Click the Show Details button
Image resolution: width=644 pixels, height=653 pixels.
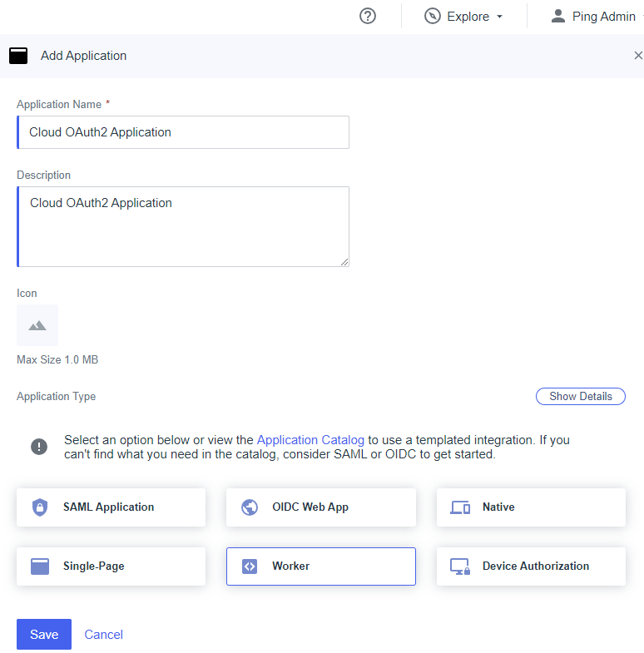(x=580, y=397)
